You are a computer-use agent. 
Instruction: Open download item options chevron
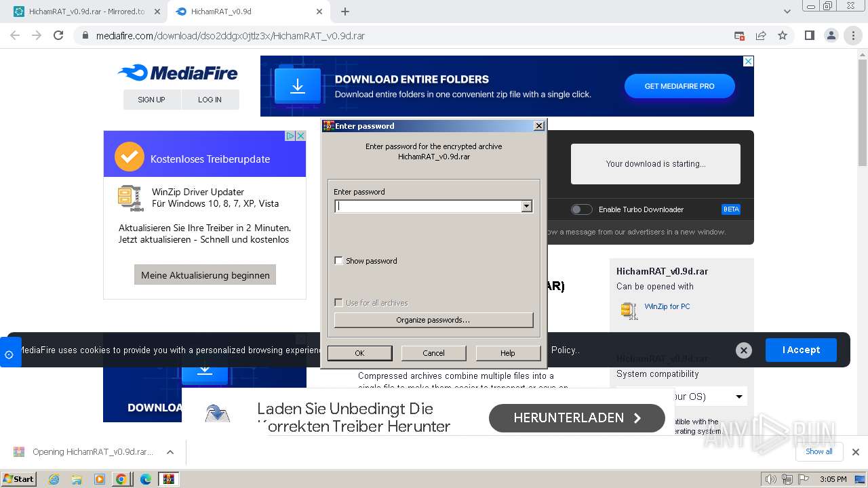click(x=170, y=452)
